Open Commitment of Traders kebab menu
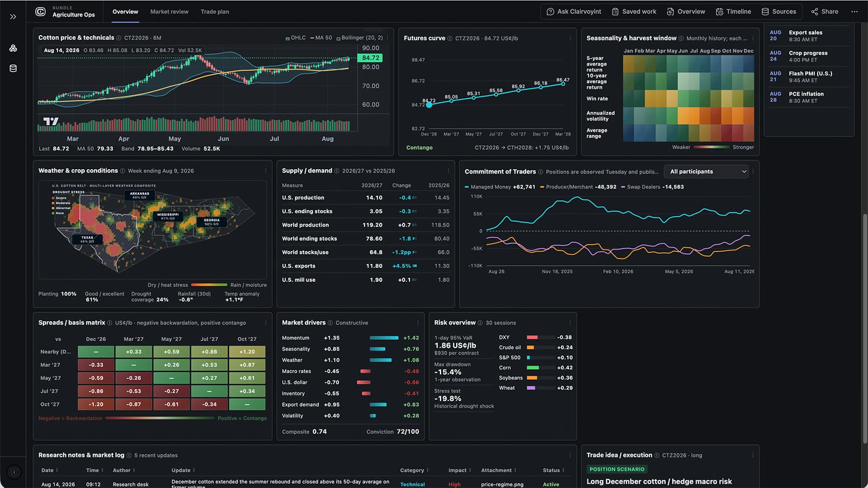 tap(752, 172)
